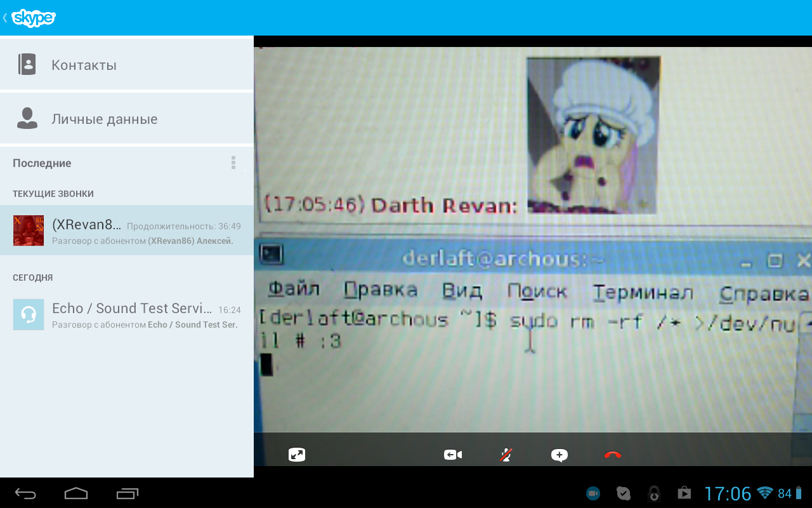Tap the Последние section header
Screen dimensions: 812x508
click(x=42, y=163)
